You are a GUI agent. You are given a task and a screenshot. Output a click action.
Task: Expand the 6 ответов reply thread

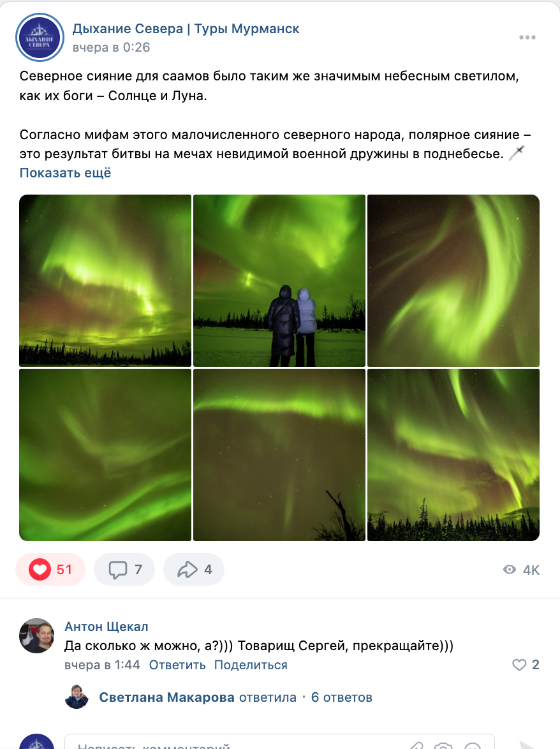341,697
